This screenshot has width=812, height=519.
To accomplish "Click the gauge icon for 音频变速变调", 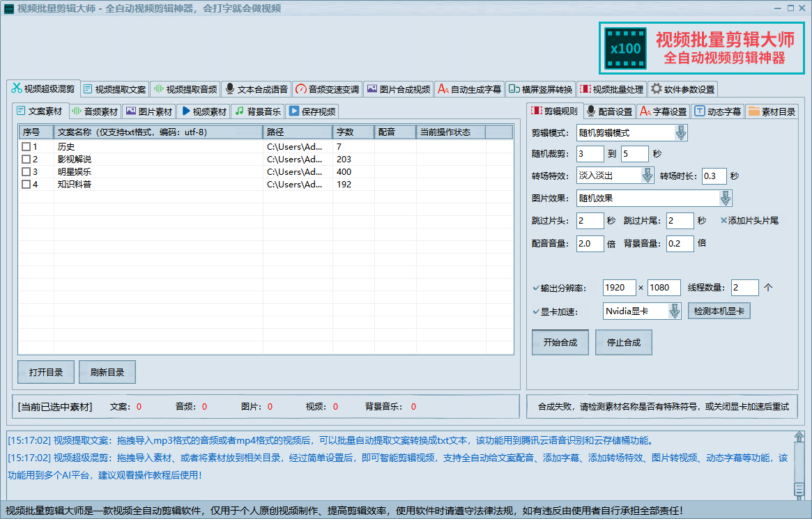I will click(x=300, y=89).
